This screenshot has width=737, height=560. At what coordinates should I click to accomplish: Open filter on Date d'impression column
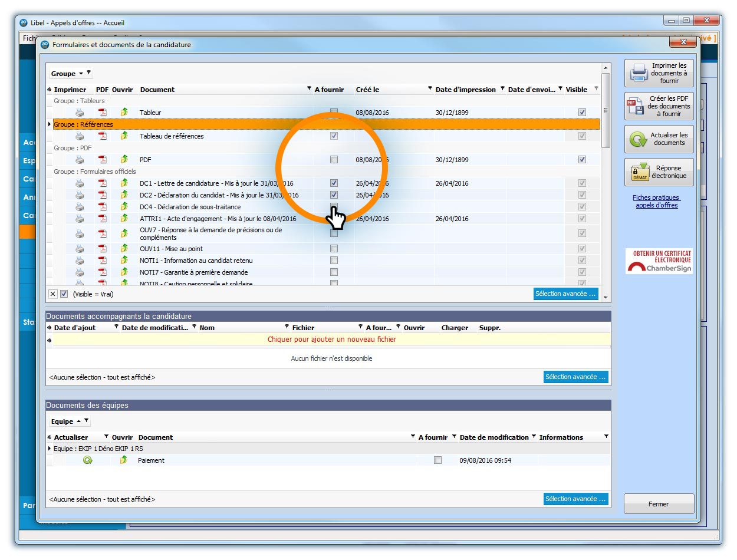(502, 89)
